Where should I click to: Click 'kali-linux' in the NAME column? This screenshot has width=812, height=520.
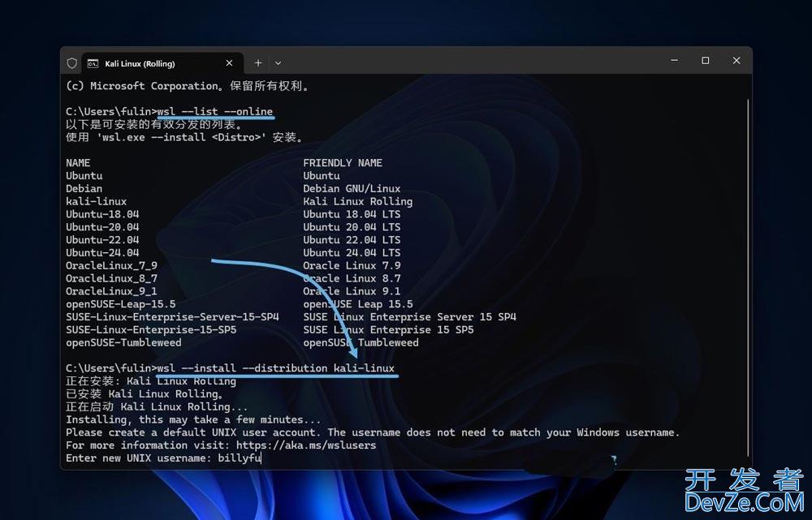tap(97, 201)
